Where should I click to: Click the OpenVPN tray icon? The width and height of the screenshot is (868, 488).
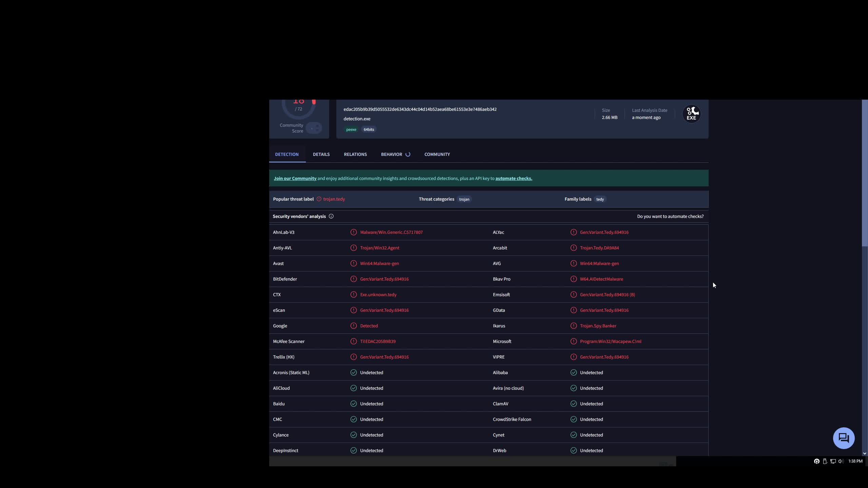816,461
